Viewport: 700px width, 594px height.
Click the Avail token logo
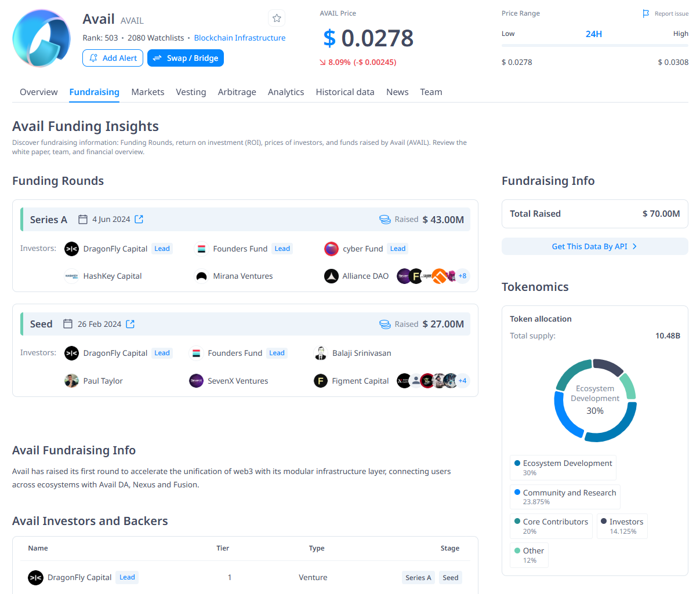click(42, 38)
